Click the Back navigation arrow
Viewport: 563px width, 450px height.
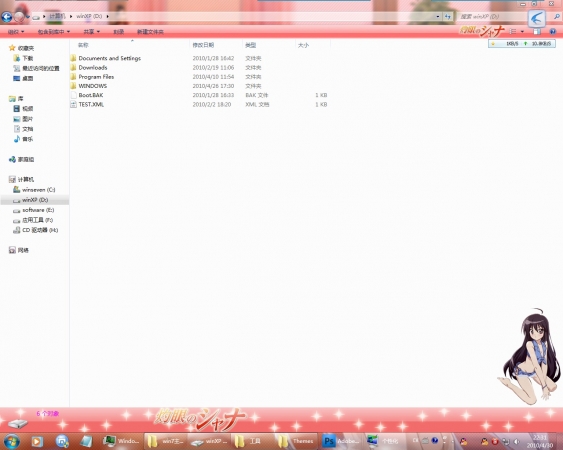pyautogui.click(x=6, y=17)
